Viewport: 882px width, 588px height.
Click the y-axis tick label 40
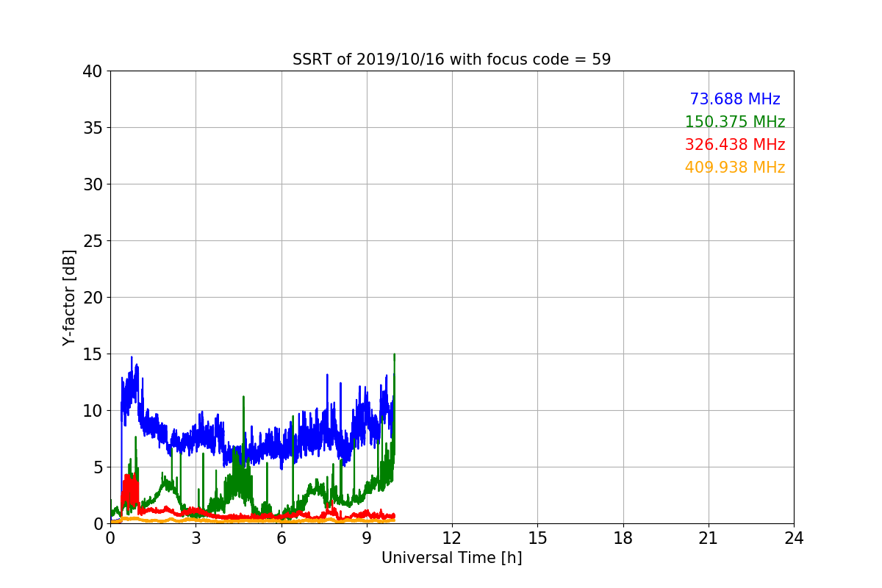[92, 71]
